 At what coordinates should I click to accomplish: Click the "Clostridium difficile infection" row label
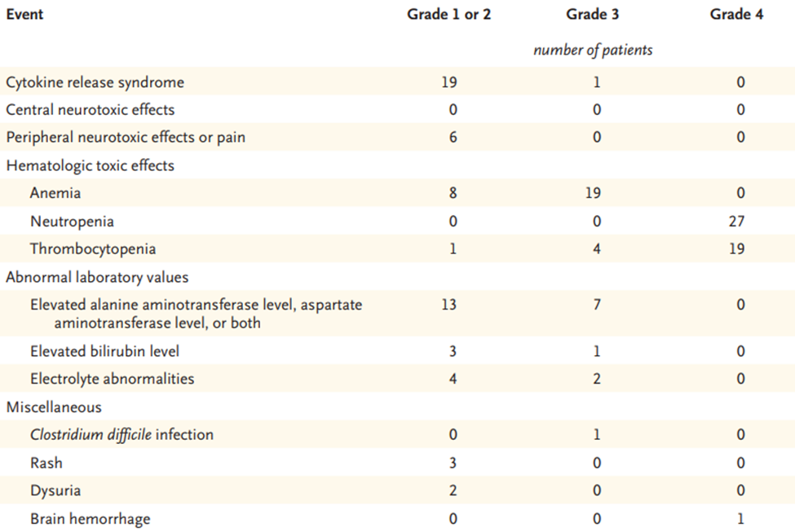tap(121, 434)
